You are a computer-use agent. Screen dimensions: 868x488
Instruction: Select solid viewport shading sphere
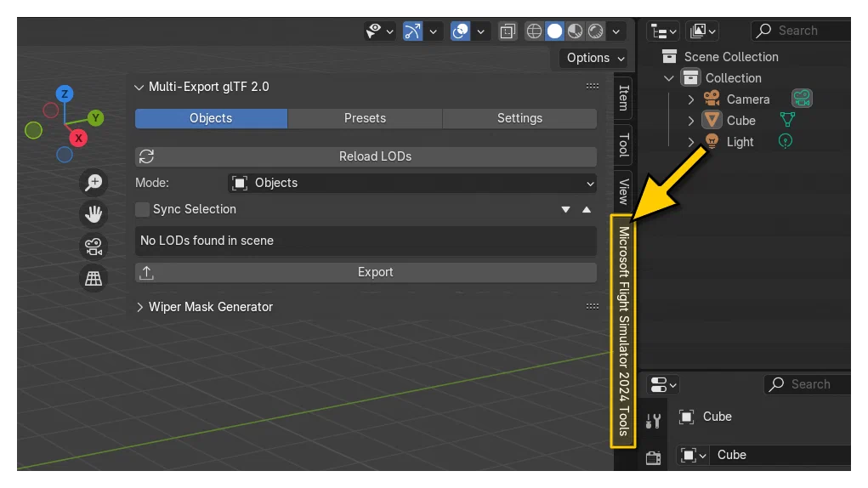554,31
